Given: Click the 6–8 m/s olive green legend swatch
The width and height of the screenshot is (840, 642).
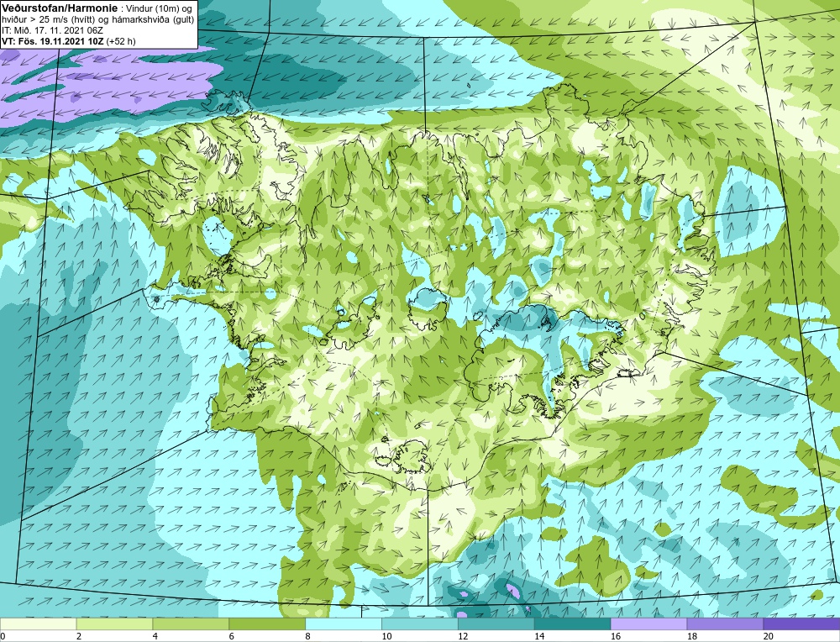Looking at the screenshot, I should (x=267, y=624).
